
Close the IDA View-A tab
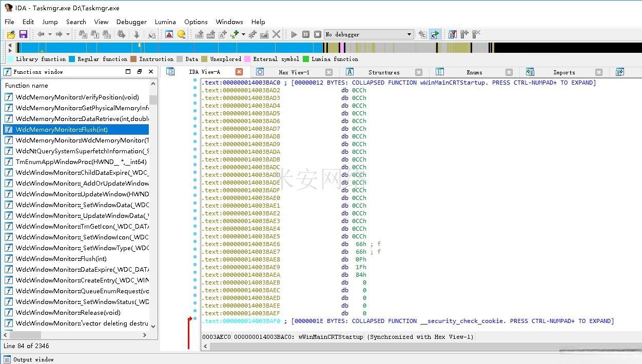point(239,72)
